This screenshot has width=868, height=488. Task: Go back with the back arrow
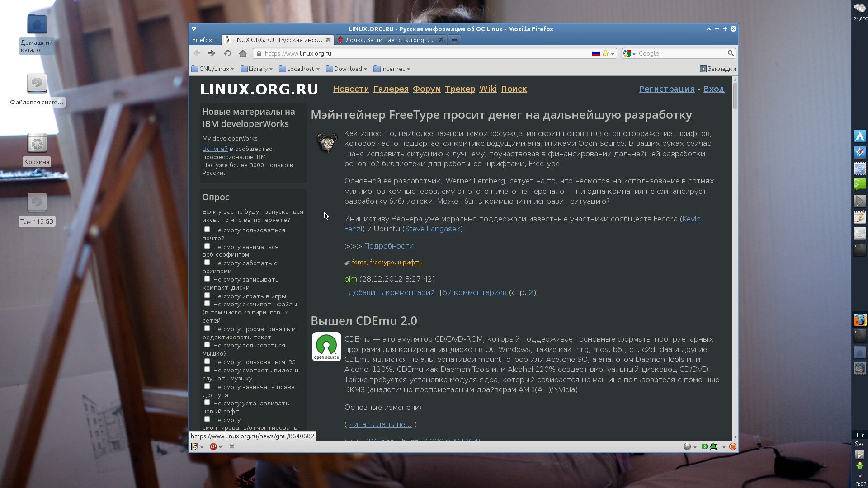[x=197, y=53]
